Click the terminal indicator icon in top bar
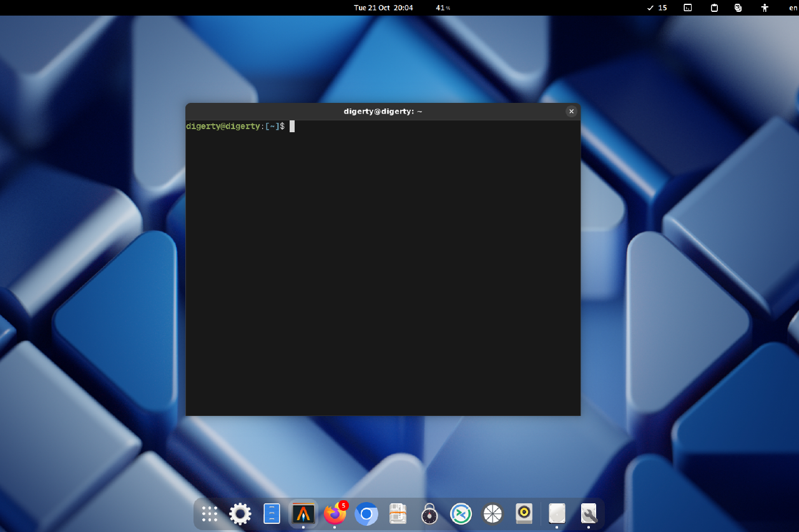This screenshot has height=532, width=799. 687,7
